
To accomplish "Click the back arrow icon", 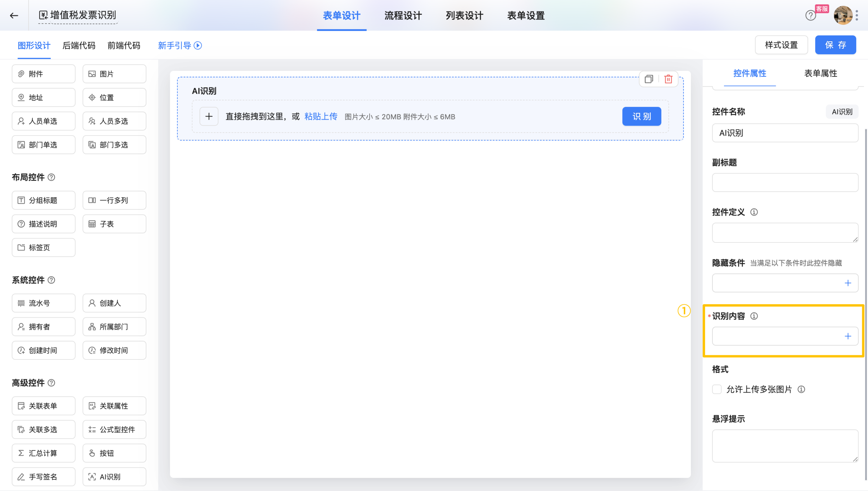I will [x=14, y=15].
